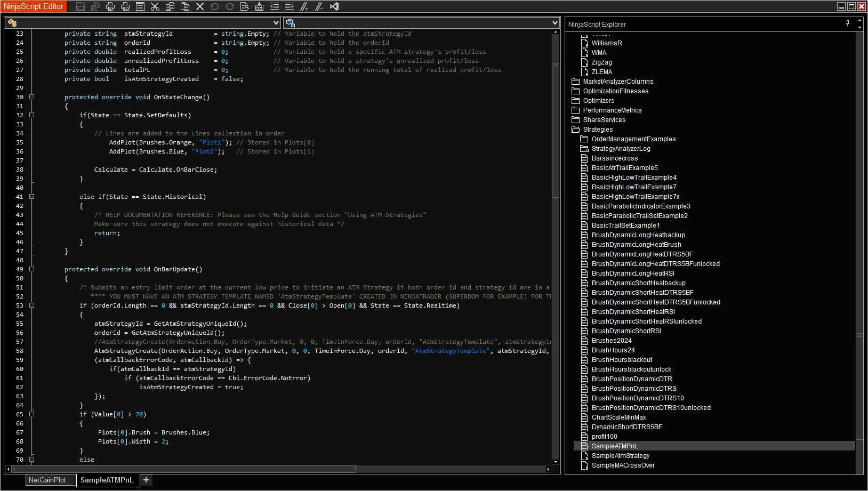Click the Compile script icon
Viewport: 868px width, 491px height.
click(x=259, y=6)
